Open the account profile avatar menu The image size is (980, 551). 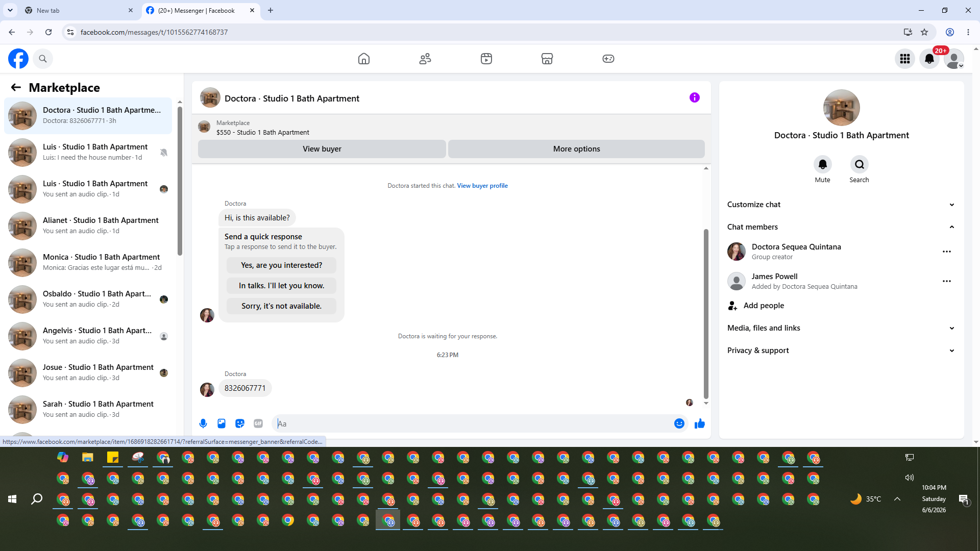(x=954, y=59)
